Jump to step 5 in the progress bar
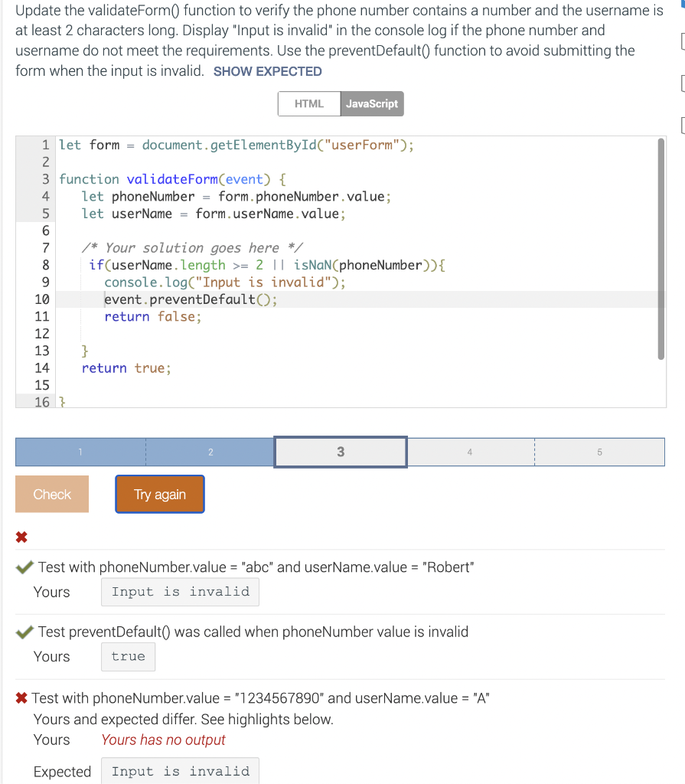 coord(601,452)
